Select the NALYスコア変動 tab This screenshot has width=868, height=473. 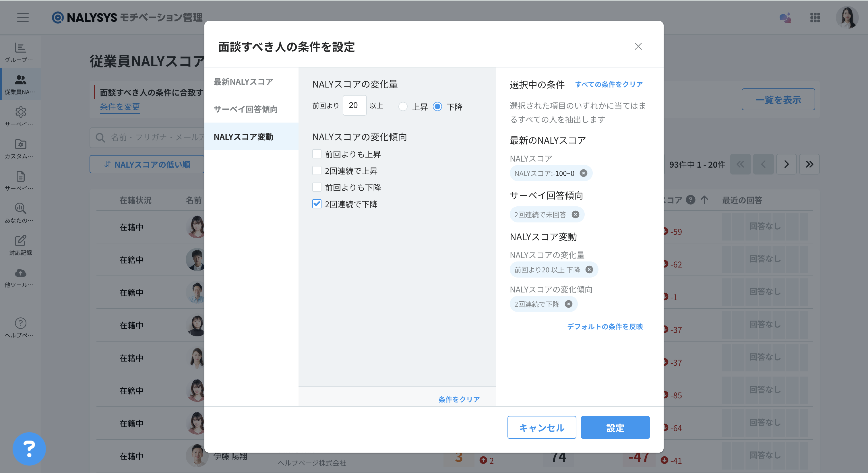tap(251, 136)
